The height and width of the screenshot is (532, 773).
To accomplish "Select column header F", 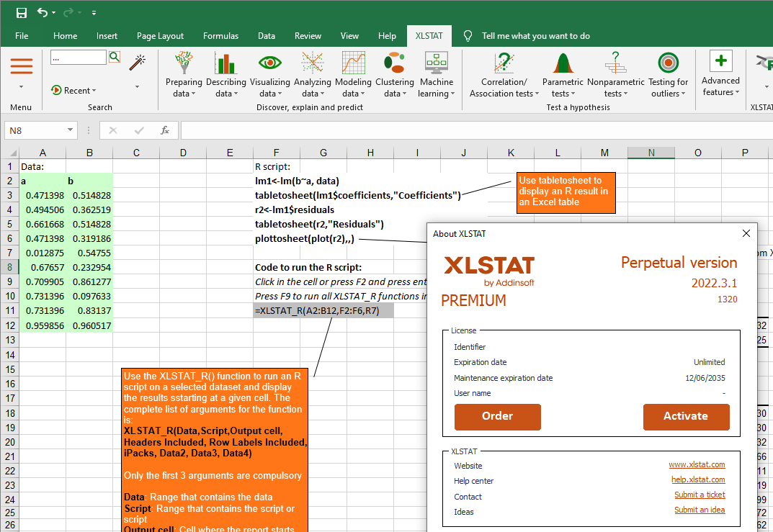I will click(x=276, y=153).
